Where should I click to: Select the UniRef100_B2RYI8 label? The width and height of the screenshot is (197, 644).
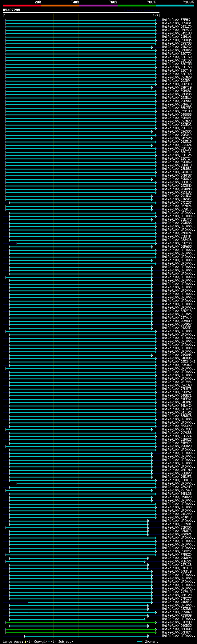(177, 311)
